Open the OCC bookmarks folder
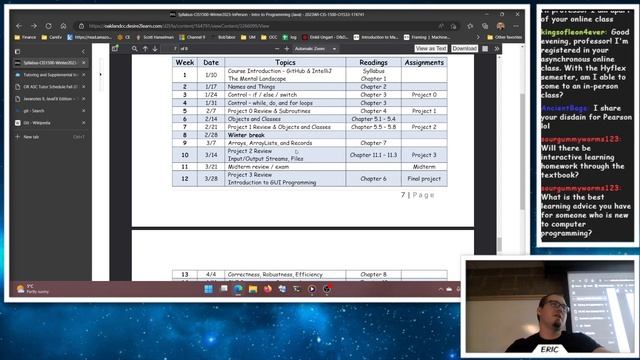The image size is (640, 360). pos(269,37)
